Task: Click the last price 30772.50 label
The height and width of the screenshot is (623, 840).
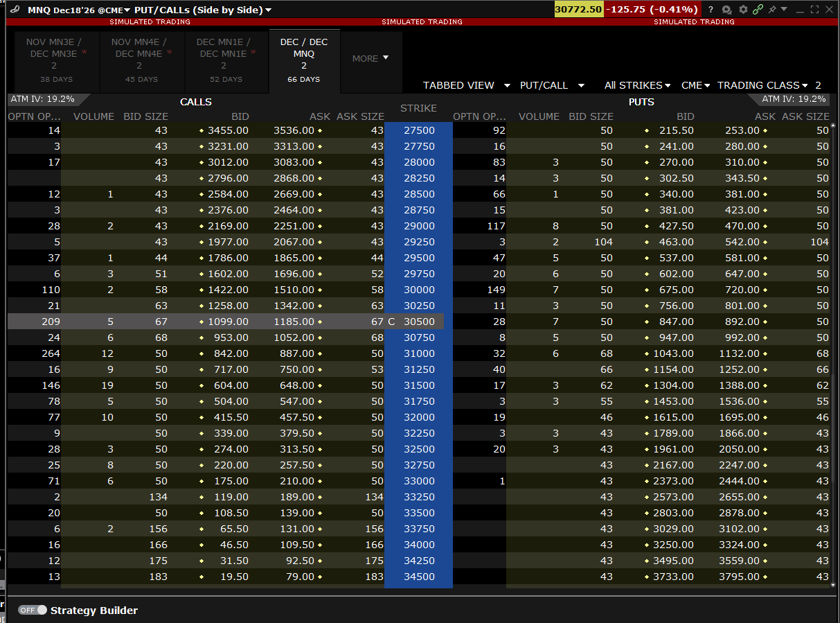Action: pyautogui.click(x=578, y=10)
